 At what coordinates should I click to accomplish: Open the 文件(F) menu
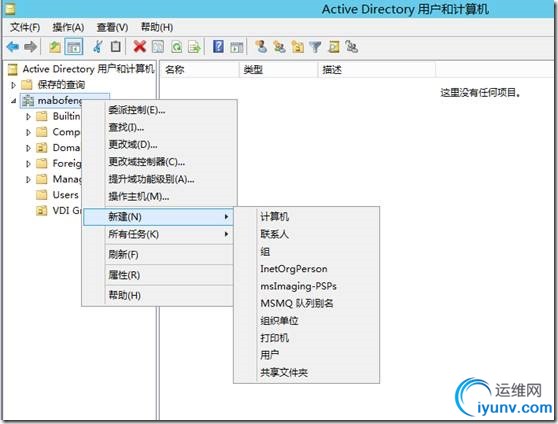pyautogui.click(x=25, y=27)
